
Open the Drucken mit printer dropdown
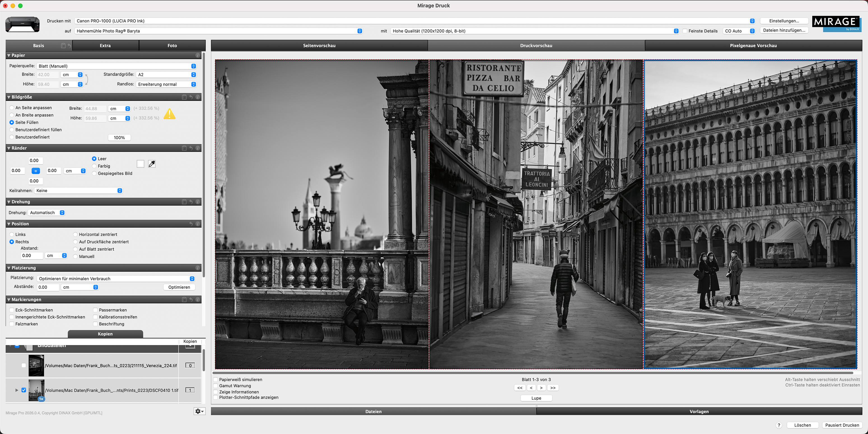tap(415, 21)
